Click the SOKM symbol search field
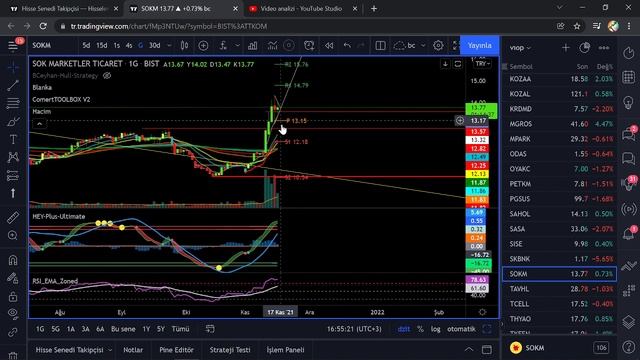The height and width of the screenshot is (360, 640). click(51, 46)
